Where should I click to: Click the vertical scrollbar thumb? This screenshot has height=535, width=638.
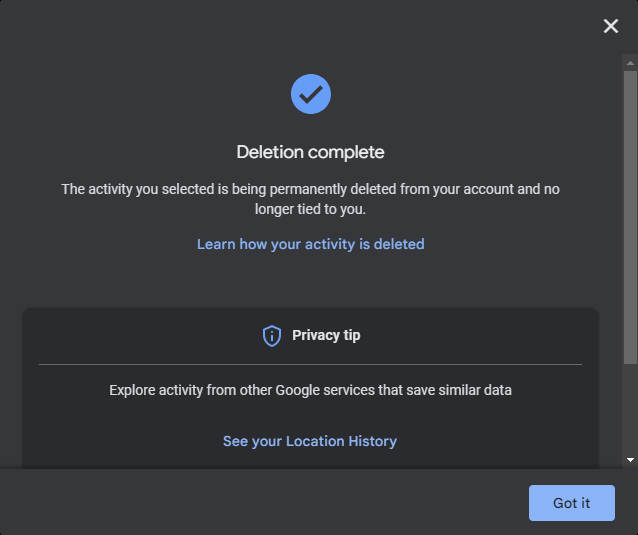tap(630, 217)
